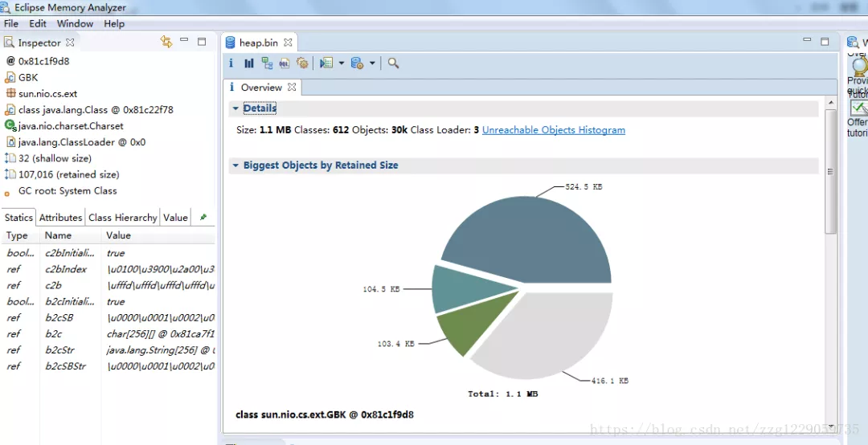Select the c2bIndex static field row
This screenshot has width=868, height=445.
tap(108, 270)
